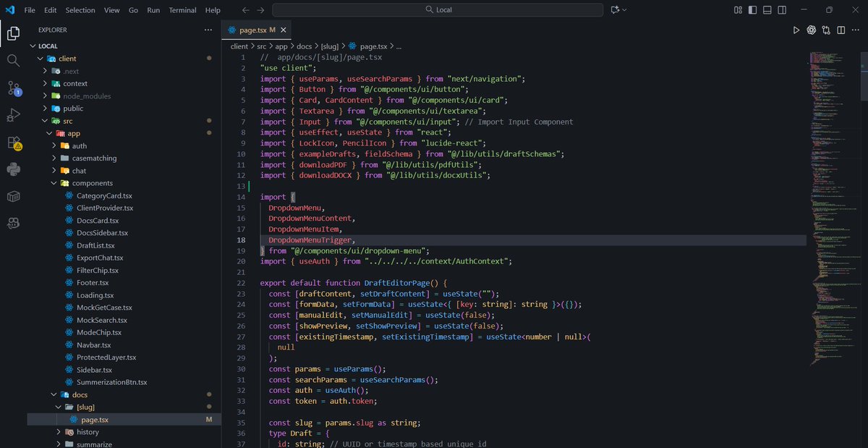Open the Help menu

[x=213, y=10]
